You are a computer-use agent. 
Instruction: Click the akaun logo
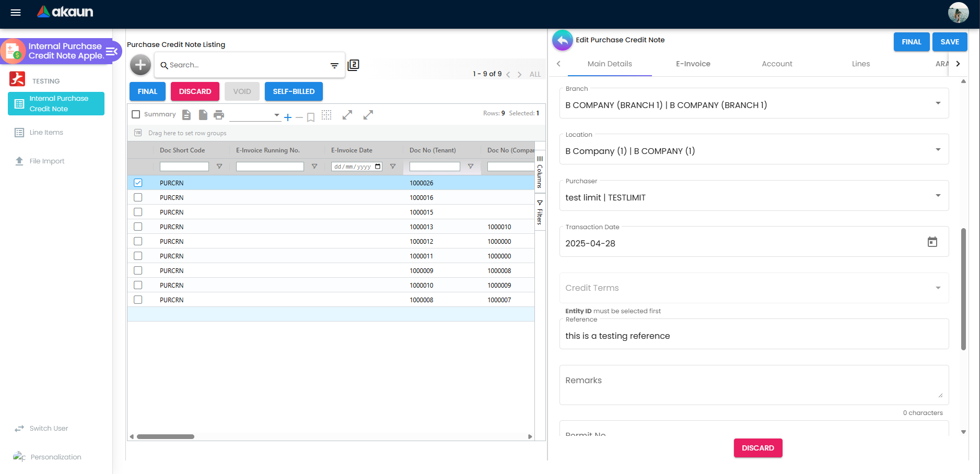[x=65, y=11]
